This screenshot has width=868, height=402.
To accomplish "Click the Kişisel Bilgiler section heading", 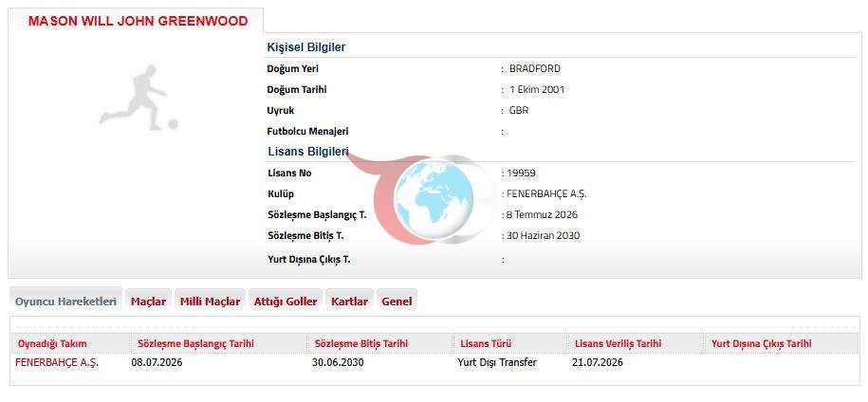I will pos(306,47).
